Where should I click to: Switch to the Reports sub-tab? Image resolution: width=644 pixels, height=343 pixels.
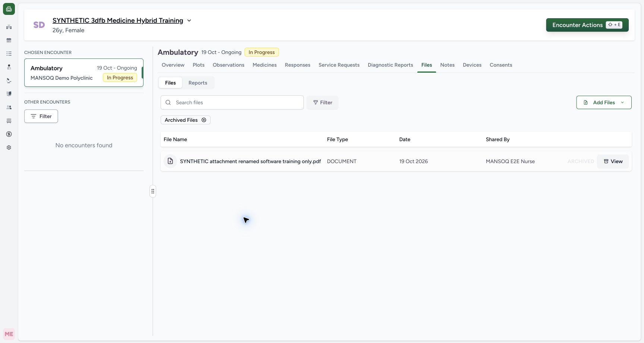pyautogui.click(x=198, y=83)
